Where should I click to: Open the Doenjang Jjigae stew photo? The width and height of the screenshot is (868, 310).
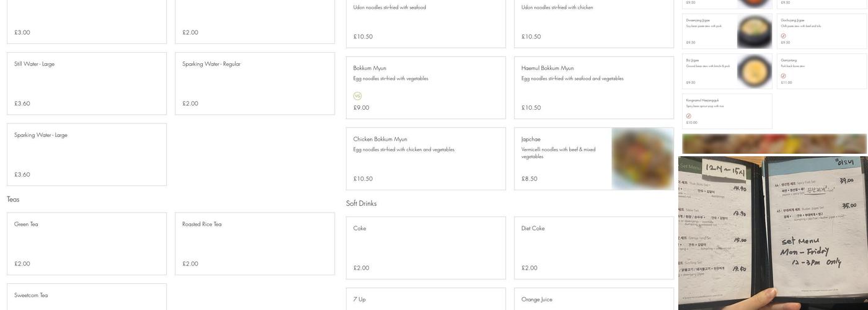pyautogui.click(x=754, y=31)
